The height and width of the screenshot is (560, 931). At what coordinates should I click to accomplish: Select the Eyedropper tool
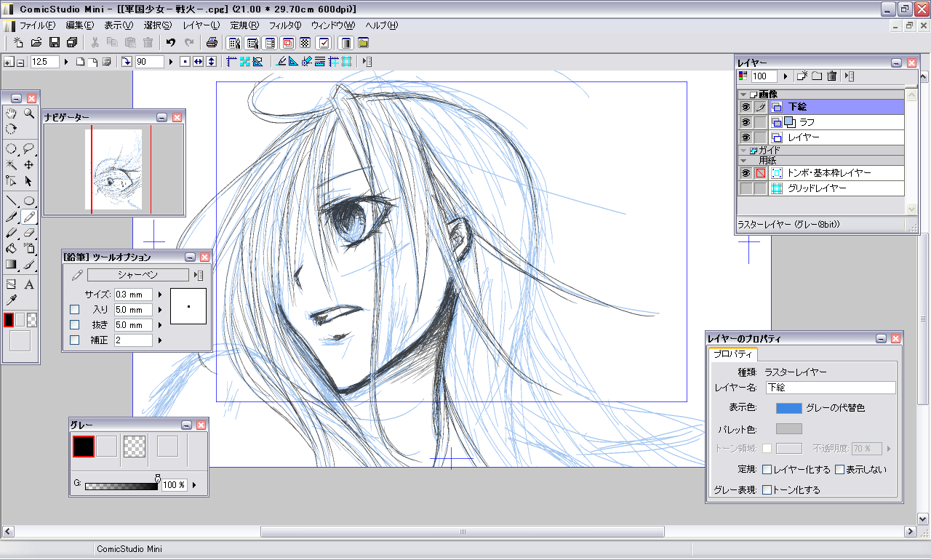point(12,300)
